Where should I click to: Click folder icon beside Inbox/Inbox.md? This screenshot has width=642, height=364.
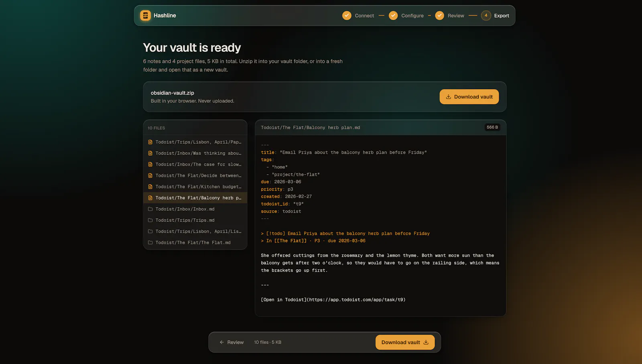coord(150,209)
